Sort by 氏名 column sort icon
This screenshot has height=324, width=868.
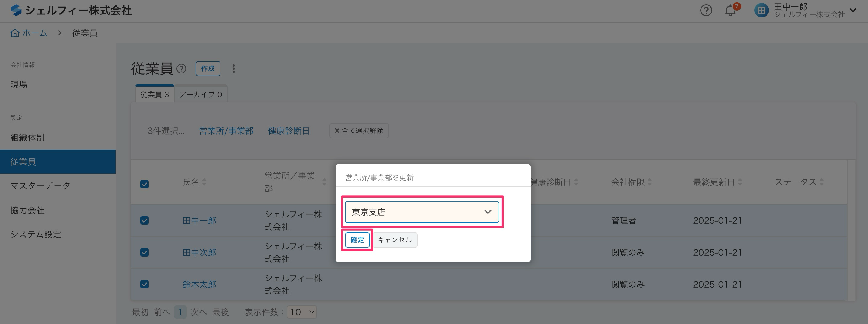coord(204,182)
